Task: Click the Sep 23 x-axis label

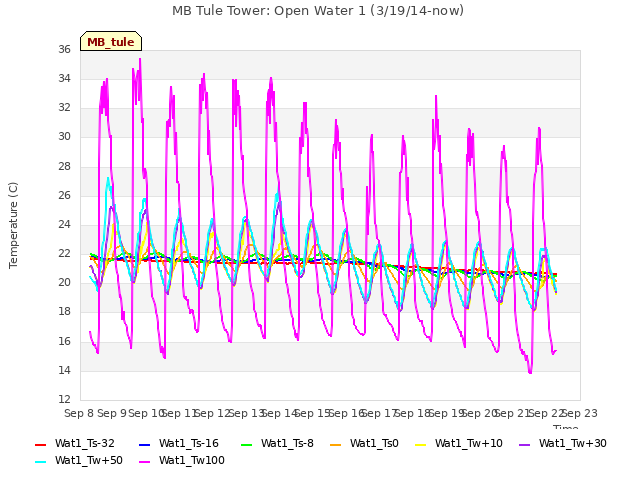Action: [580, 413]
